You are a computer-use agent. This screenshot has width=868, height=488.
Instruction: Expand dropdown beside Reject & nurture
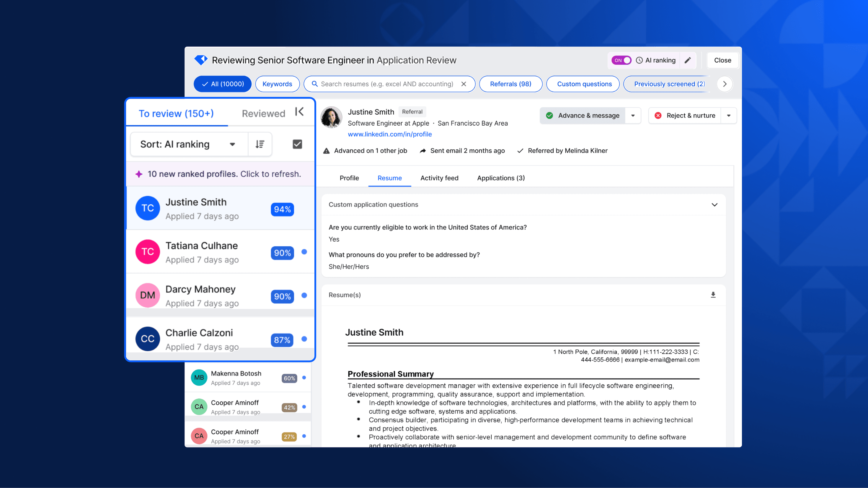click(729, 115)
